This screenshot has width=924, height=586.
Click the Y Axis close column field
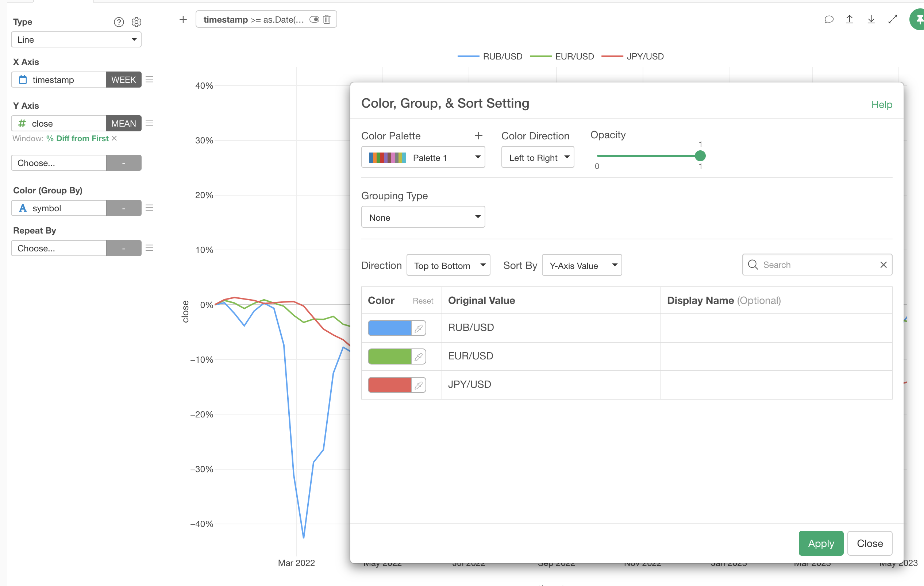[x=59, y=123]
